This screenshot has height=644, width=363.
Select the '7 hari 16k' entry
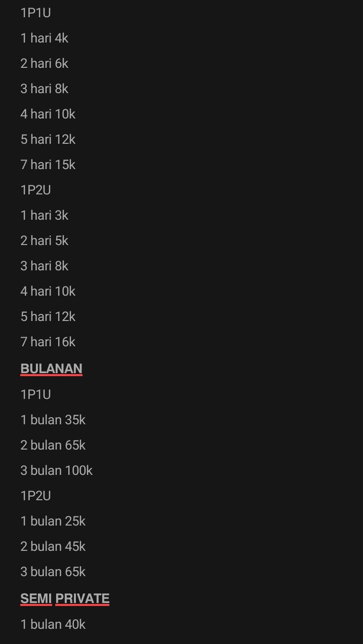tap(48, 342)
